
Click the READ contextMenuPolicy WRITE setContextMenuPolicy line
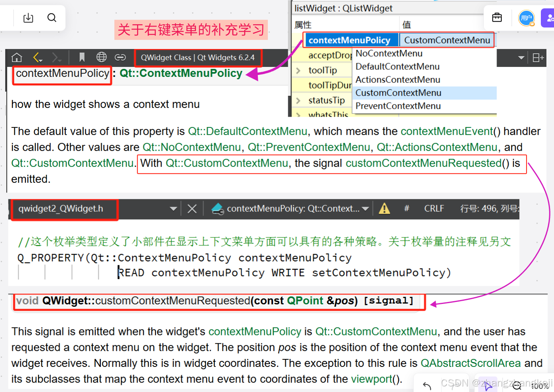284,273
